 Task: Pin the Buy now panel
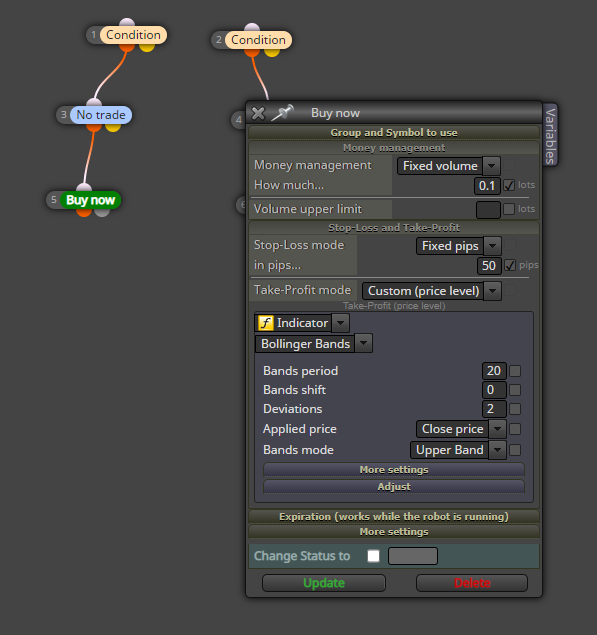pos(282,113)
